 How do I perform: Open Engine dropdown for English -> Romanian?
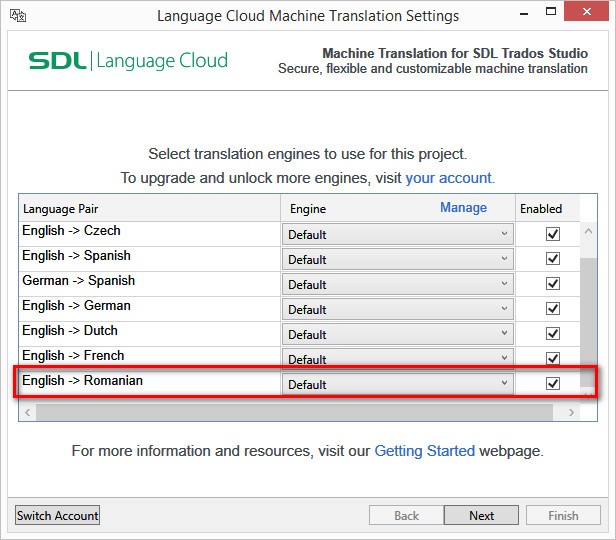(398, 384)
